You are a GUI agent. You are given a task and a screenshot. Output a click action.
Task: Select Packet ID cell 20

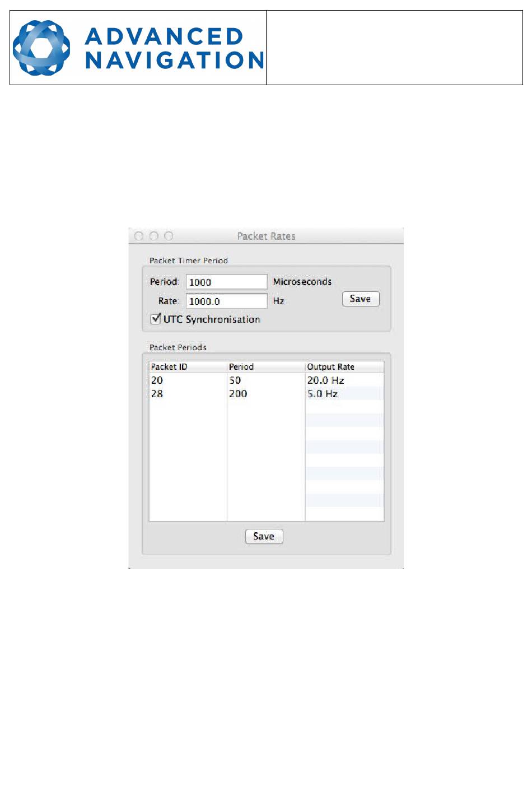pyautogui.click(x=188, y=380)
